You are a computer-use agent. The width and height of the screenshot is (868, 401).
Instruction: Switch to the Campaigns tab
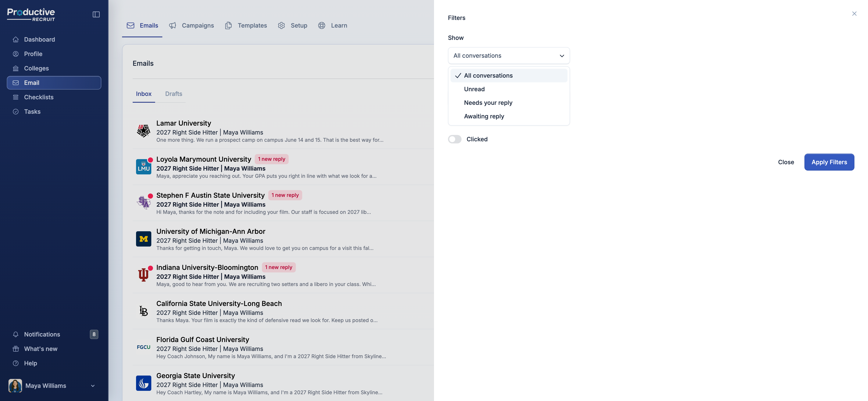tap(191, 26)
